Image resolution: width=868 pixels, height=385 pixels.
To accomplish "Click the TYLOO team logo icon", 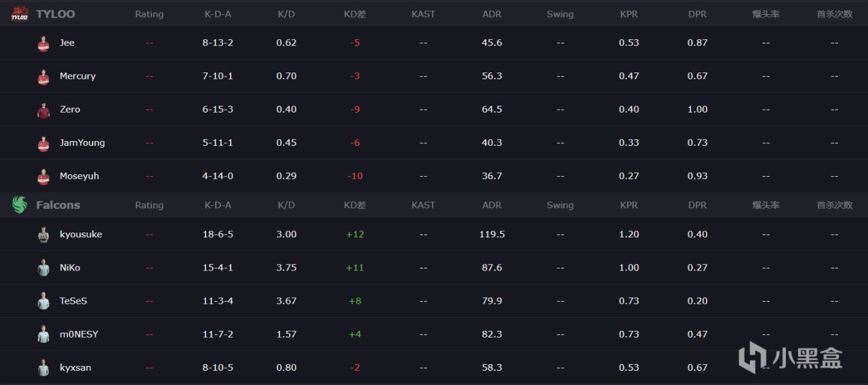I will click(19, 14).
